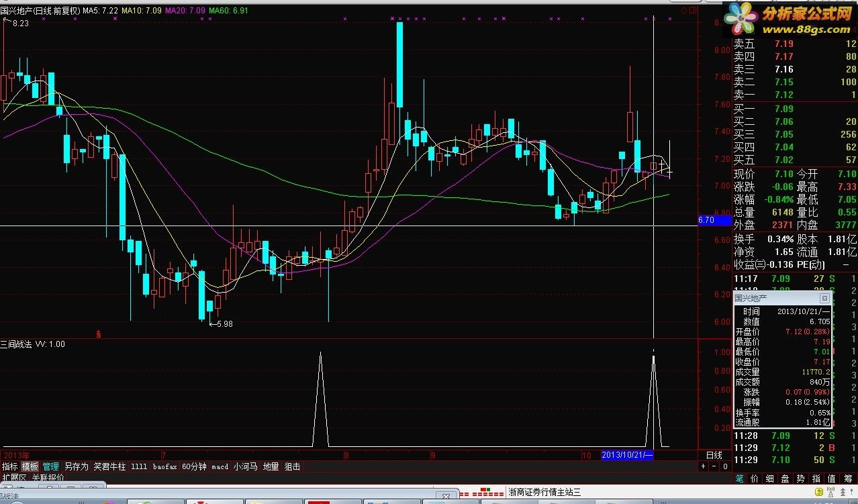
Task: Click the red-green signal bars status icon
Action: point(481,492)
